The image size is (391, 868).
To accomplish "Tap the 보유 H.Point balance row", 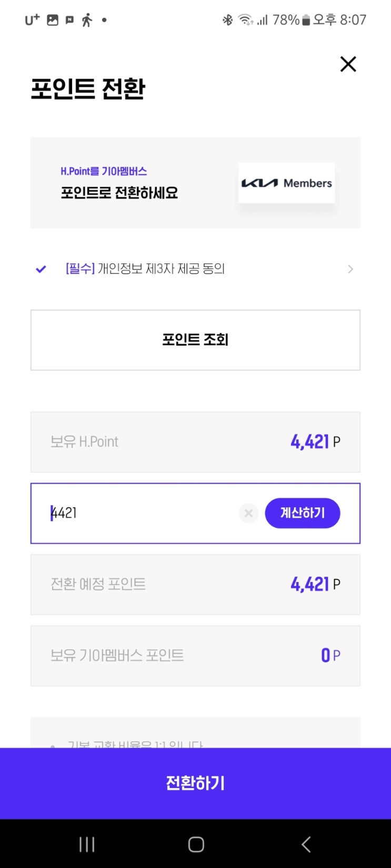I will click(x=195, y=442).
